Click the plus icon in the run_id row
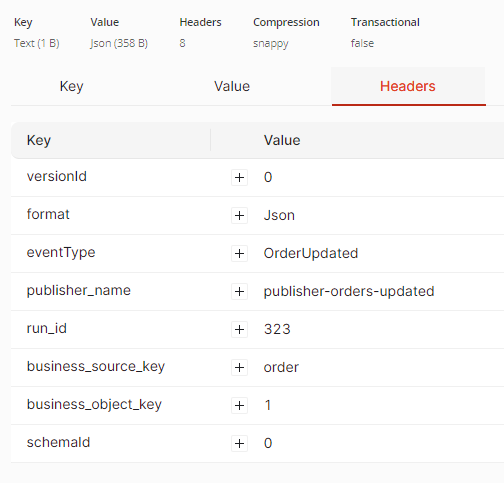 point(239,329)
